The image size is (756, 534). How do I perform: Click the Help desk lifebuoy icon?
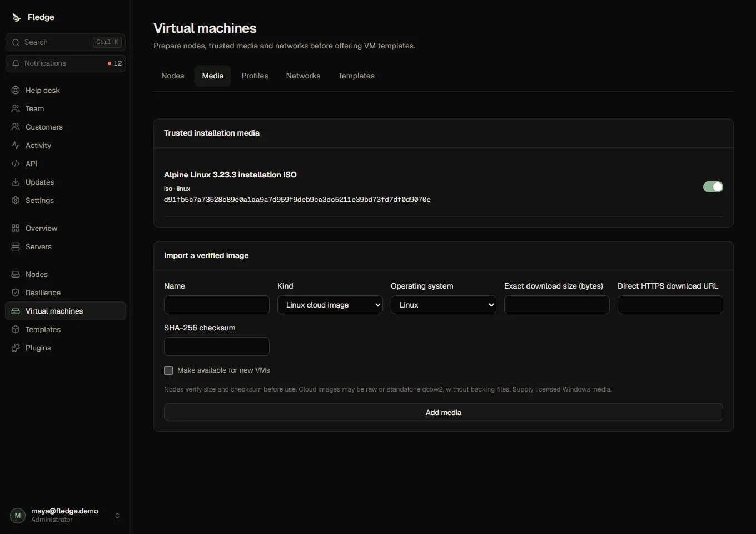(16, 90)
